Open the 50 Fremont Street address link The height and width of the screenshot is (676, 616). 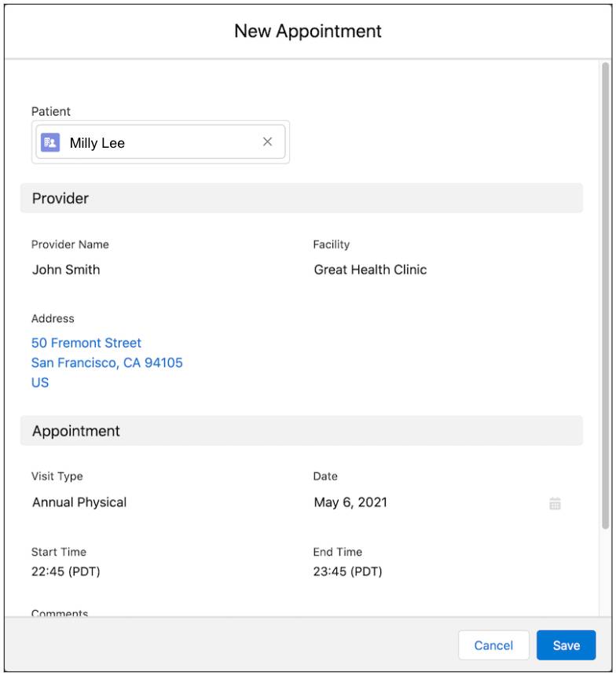click(86, 343)
